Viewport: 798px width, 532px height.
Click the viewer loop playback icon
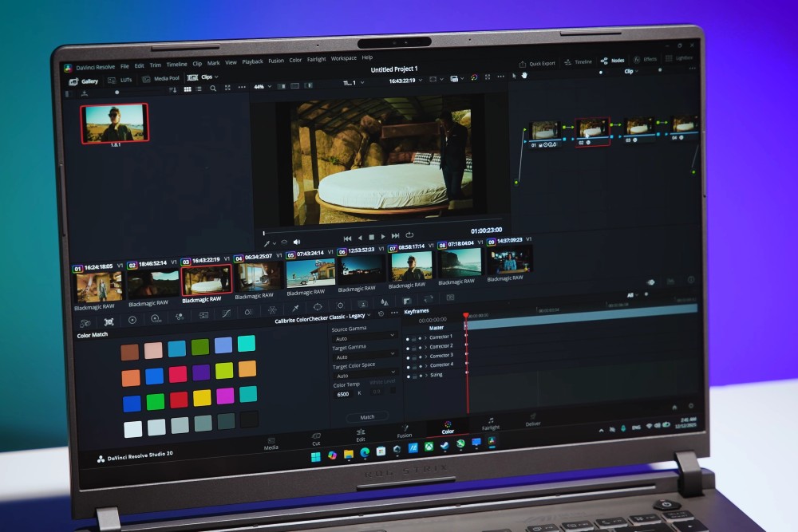[409, 235]
